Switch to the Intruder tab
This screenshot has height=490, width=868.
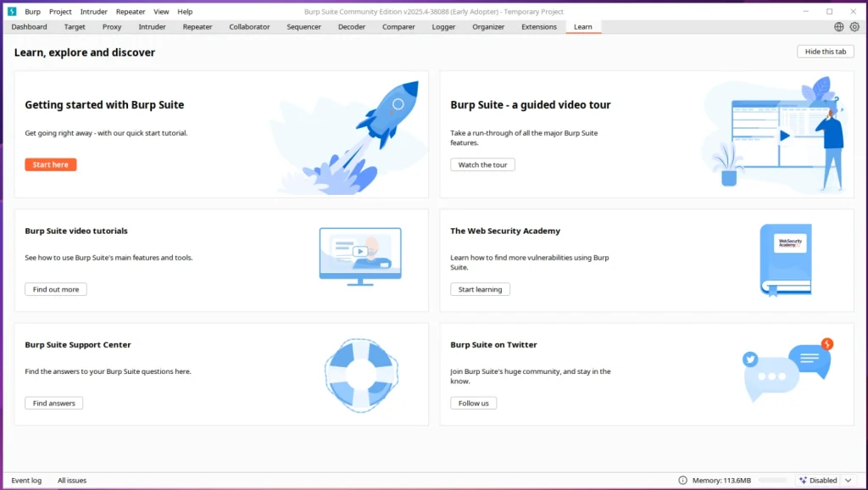pyautogui.click(x=153, y=26)
